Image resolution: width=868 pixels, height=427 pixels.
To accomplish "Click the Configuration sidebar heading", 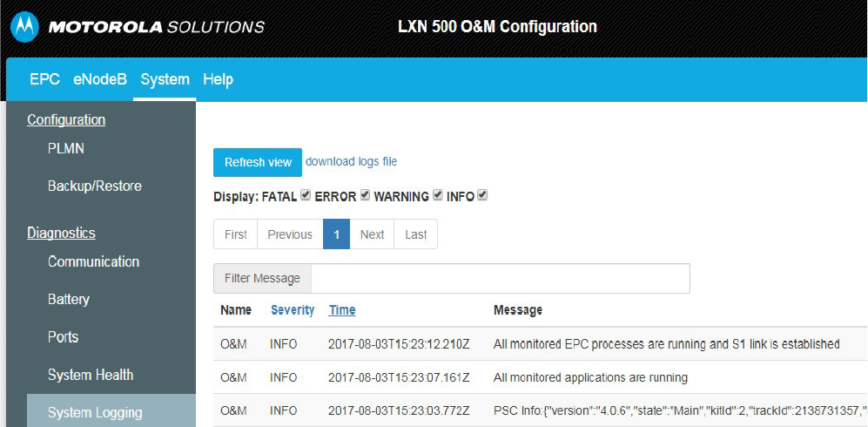I will pyautogui.click(x=66, y=119).
